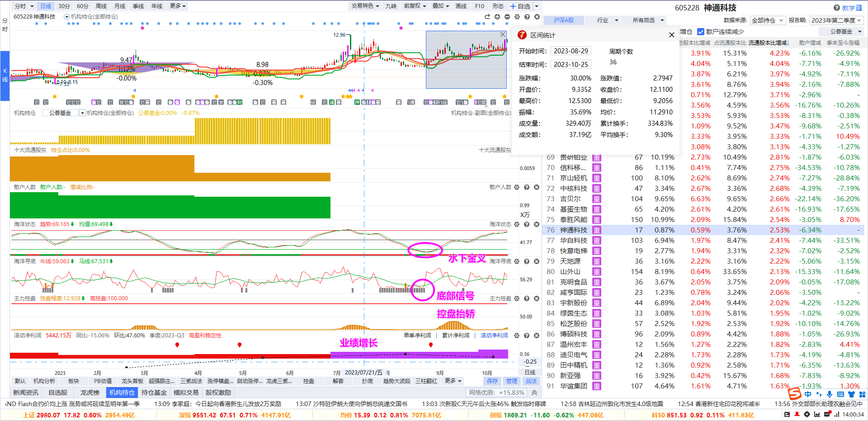Viewport: 868px width, 421px height.
Task: Click the 战法 button
Action: [x=531, y=381]
